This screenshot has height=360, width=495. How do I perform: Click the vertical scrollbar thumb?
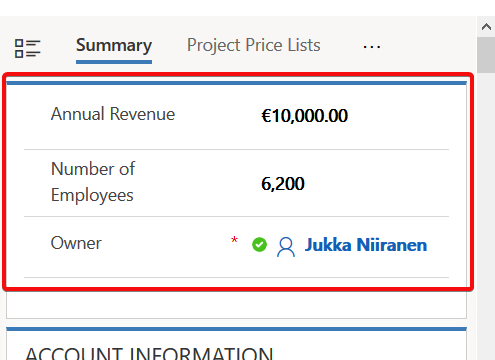tap(486, 55)
